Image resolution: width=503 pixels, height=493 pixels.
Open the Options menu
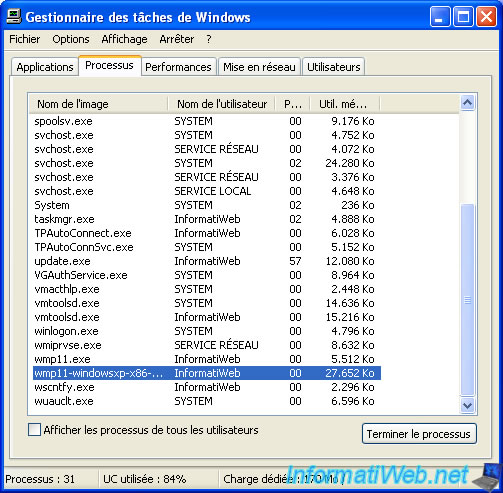[71, 39]
